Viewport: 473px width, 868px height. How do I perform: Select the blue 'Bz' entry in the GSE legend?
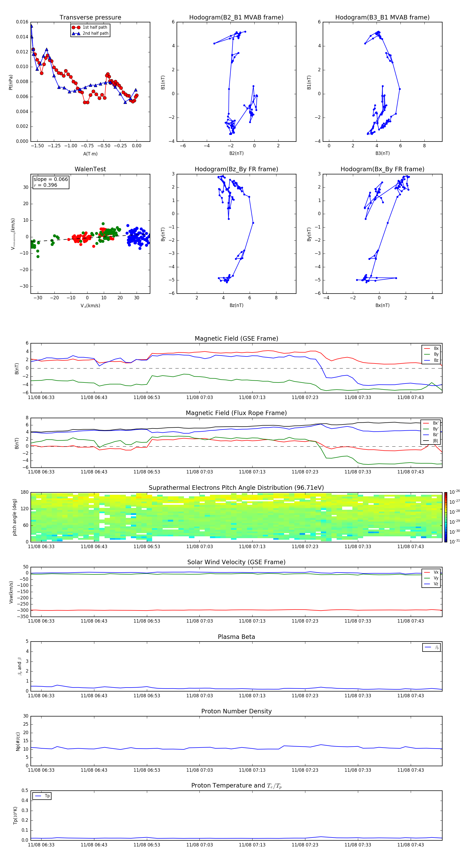pyautogui.click(x=431, y=360)
